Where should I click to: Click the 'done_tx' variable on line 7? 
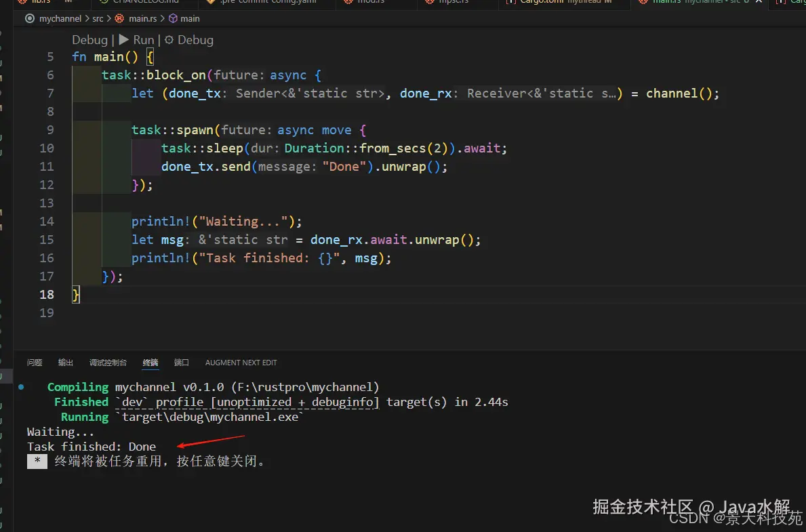click(x=195, y=94)
